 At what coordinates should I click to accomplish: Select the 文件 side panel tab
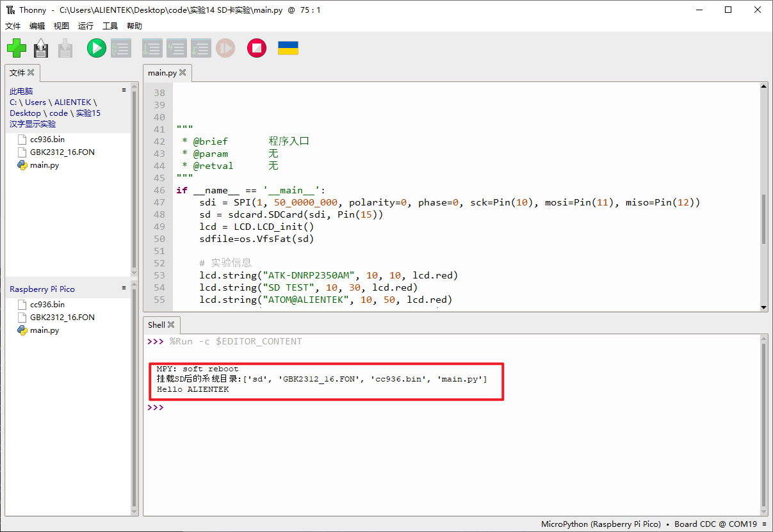pos(17,73)
